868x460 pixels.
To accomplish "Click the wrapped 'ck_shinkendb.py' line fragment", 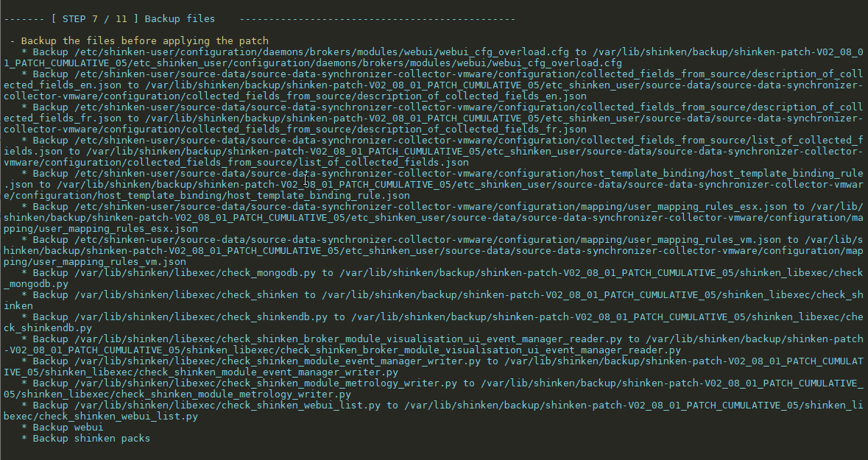I will click(x=48, y=328).
